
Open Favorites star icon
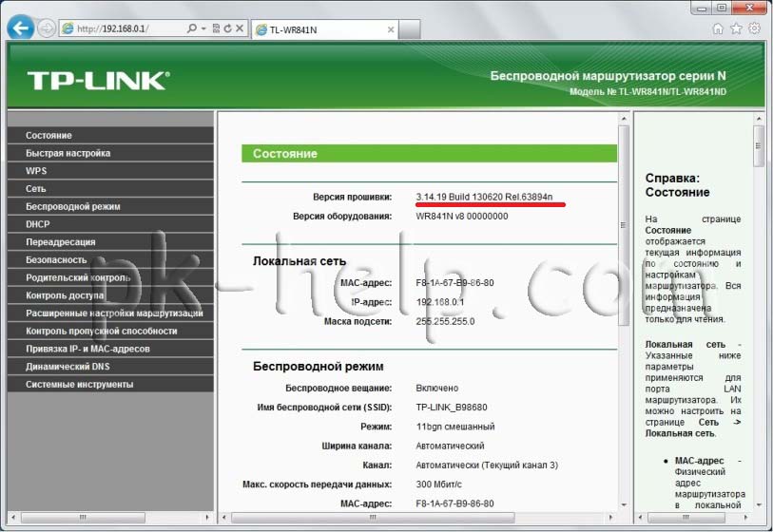pos(736,28)
